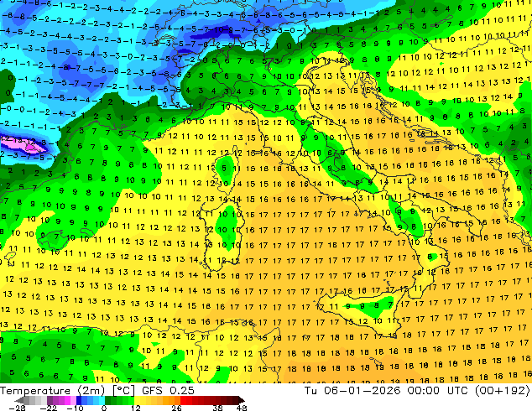Image resolution: width=532 pixels, height=411 pixels.
Task: Click the '48' legend value
Action: (242, 408)
